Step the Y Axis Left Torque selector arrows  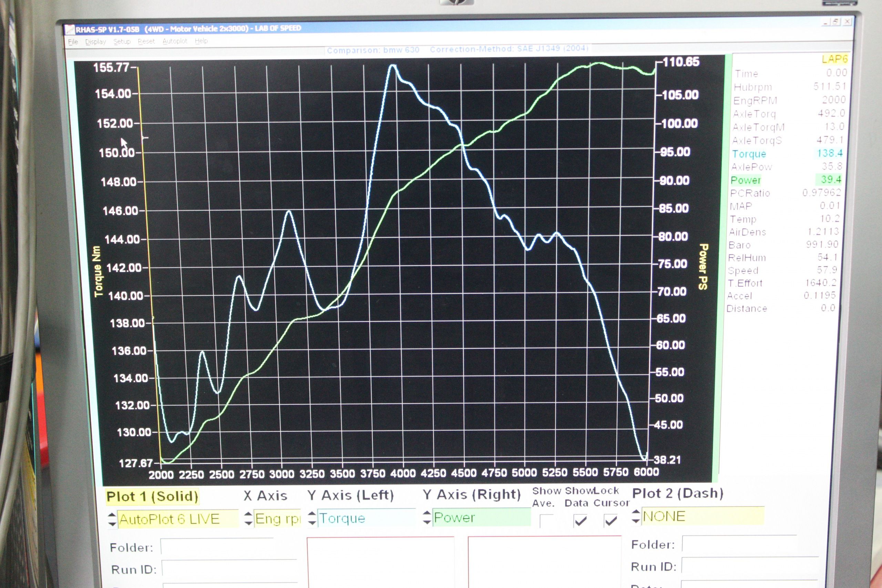[x=312, y=518]
